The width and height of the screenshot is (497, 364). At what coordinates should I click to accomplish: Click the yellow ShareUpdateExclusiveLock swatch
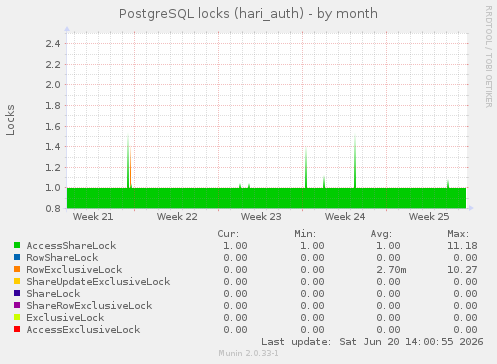click(x=17, y=281)
